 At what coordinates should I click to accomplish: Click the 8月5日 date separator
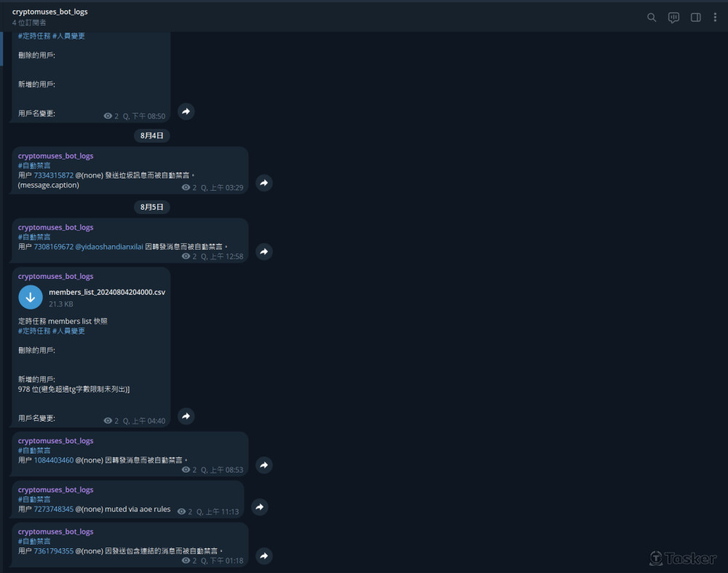[152, 207]
